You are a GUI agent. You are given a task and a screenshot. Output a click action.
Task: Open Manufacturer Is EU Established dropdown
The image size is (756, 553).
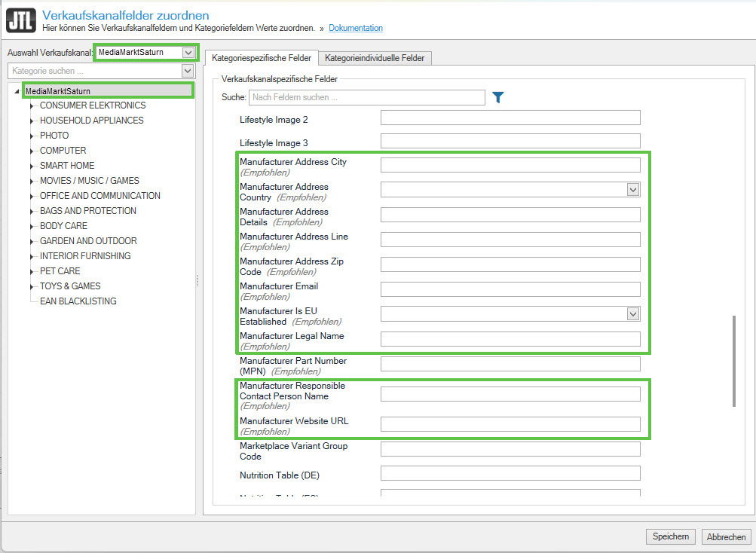click(633, 314)
